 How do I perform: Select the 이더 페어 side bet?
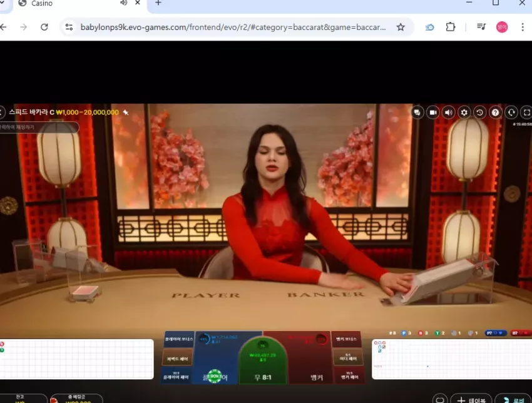tap(348, 357)
